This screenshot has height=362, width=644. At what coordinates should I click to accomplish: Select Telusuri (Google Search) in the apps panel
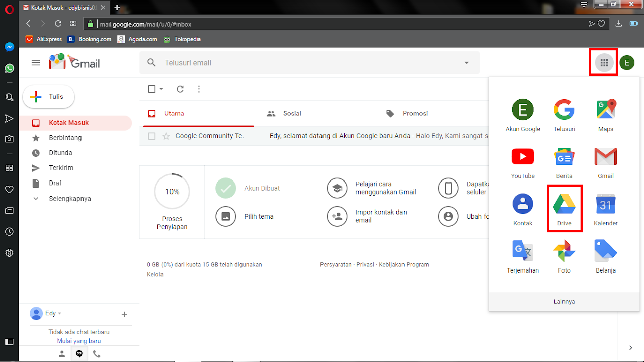coord(564,115)
